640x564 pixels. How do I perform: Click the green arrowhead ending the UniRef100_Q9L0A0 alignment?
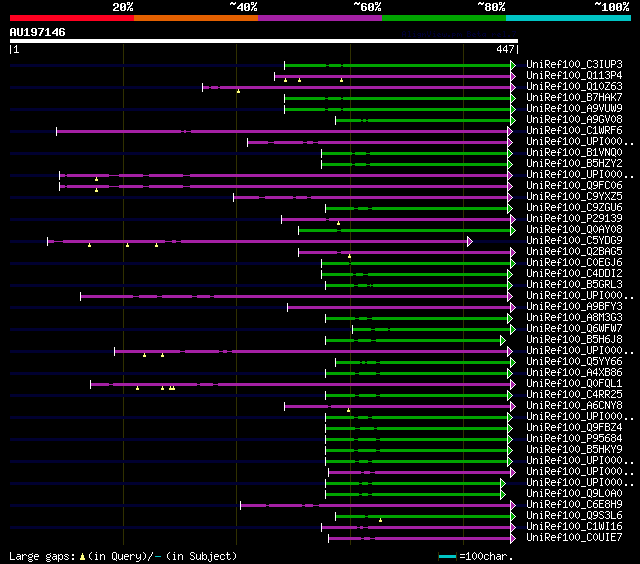coord(503,495)
